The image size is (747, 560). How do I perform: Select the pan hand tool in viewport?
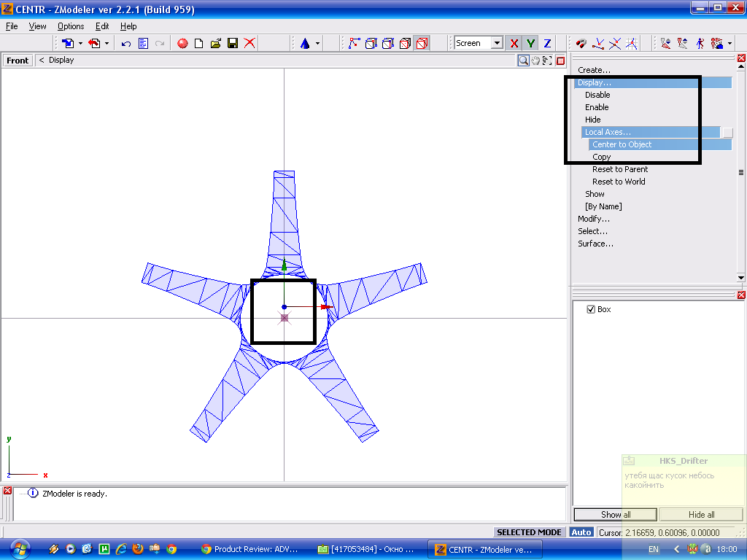pos(535,61)
